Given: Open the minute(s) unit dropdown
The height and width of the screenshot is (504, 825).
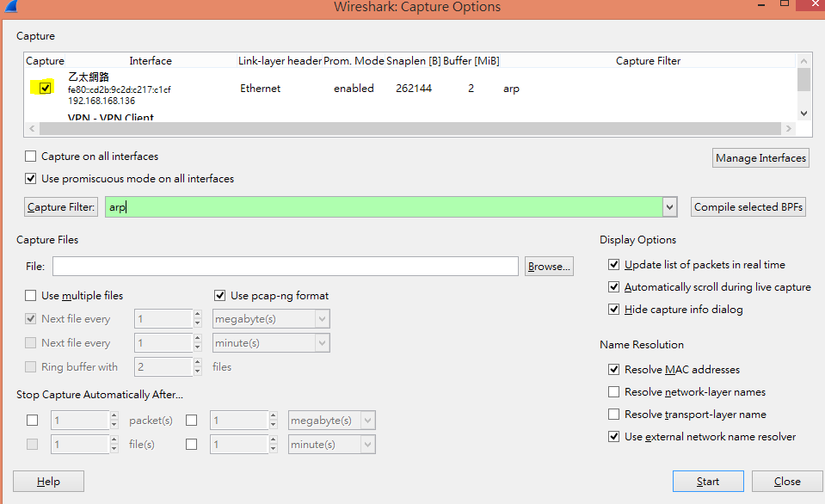Looking at the screenshot, I should (321, 342).
